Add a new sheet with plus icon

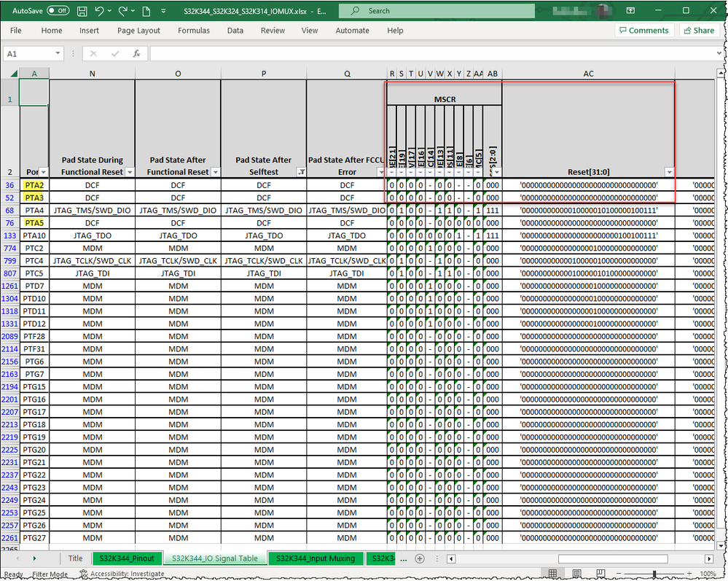(419, 558)
